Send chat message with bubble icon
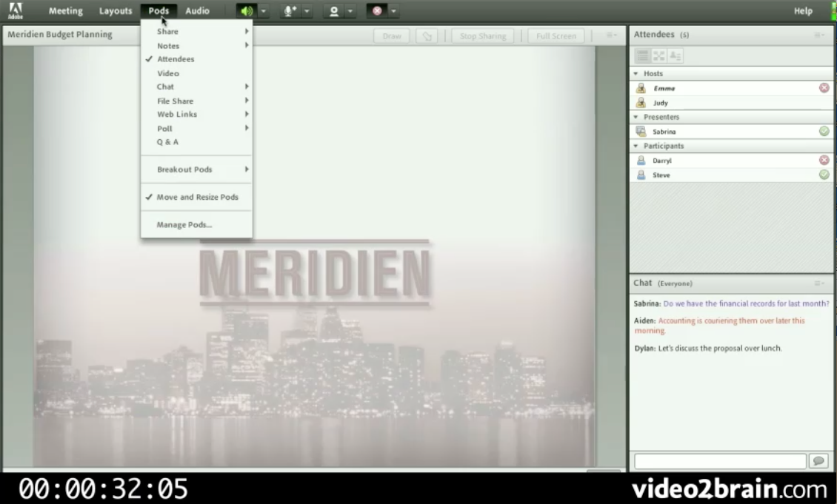Image resolution: width=837 pixels, height=504 pixels. coord(818,461)
